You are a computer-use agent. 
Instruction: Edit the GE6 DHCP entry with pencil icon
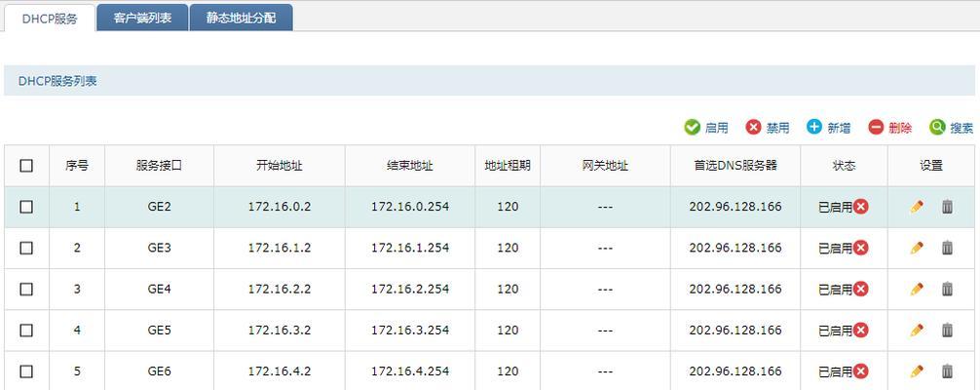click(917, 371)
